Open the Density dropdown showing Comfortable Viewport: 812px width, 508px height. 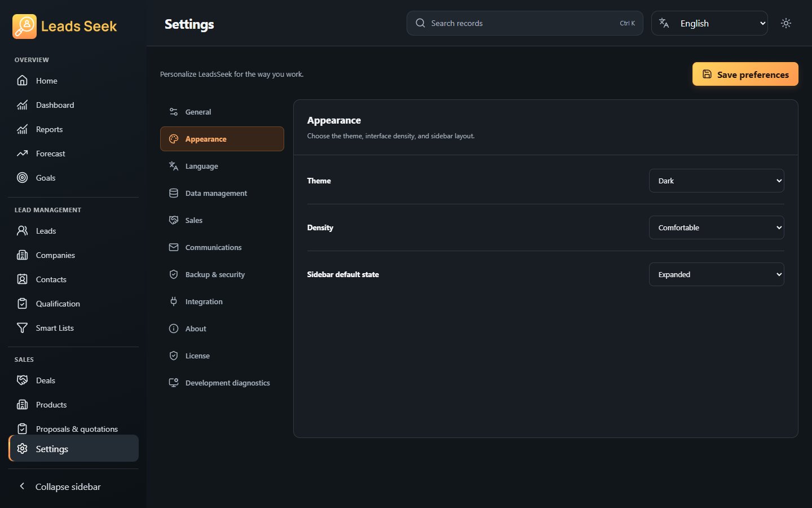pyautogui.click(x=717, y=227)
